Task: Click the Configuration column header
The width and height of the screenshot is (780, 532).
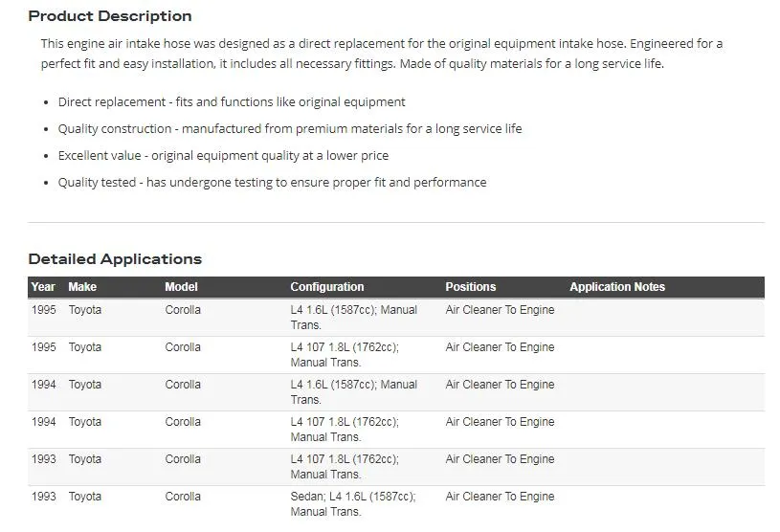Action: tap(327, 287)
